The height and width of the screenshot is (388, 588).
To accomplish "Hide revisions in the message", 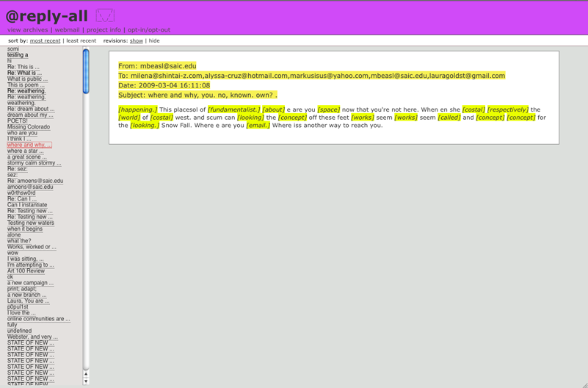I will click(x=154, y=41).
